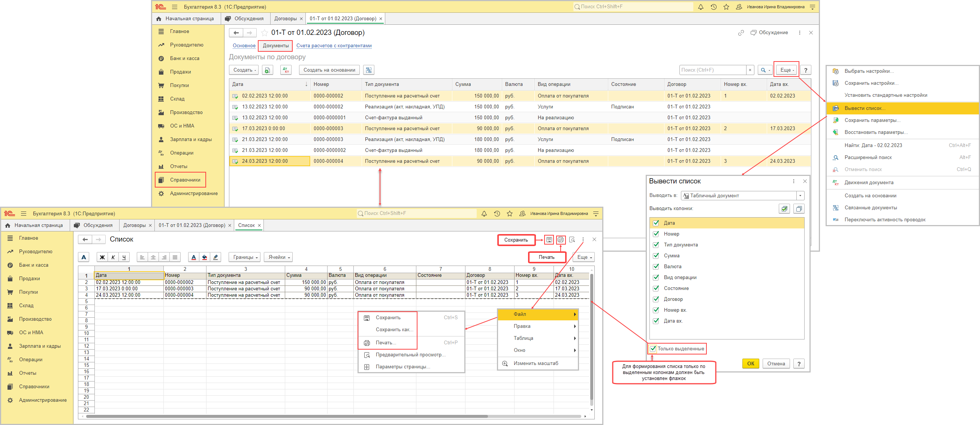This screenshot has width=980, height=425.
Task: Add contract 01-Т to favorites star
Action: pyautogui.click(x=265, y=33)
